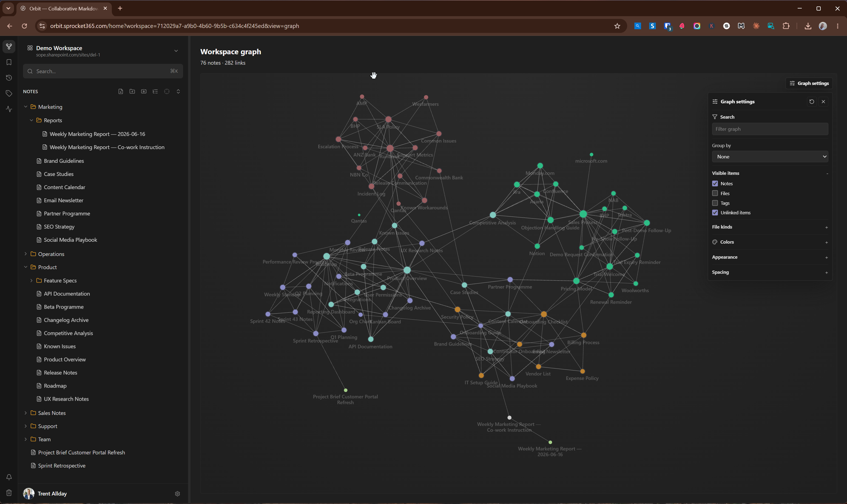Open user settings gear beside Trent Allday
Screen dimensions: 847x504
[177, 494]
